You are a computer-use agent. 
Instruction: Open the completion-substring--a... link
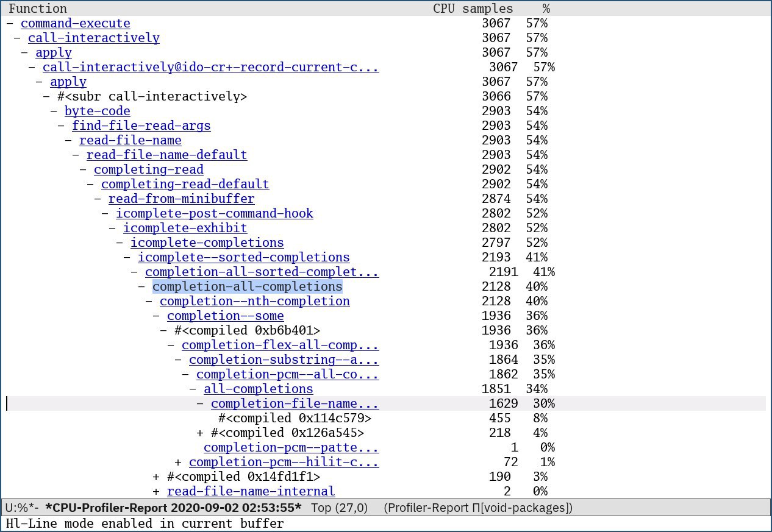point(284,360)
